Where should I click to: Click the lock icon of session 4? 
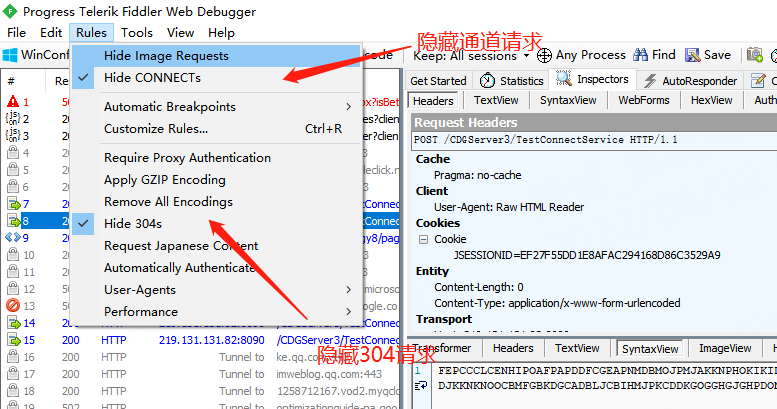pos(13,153)
